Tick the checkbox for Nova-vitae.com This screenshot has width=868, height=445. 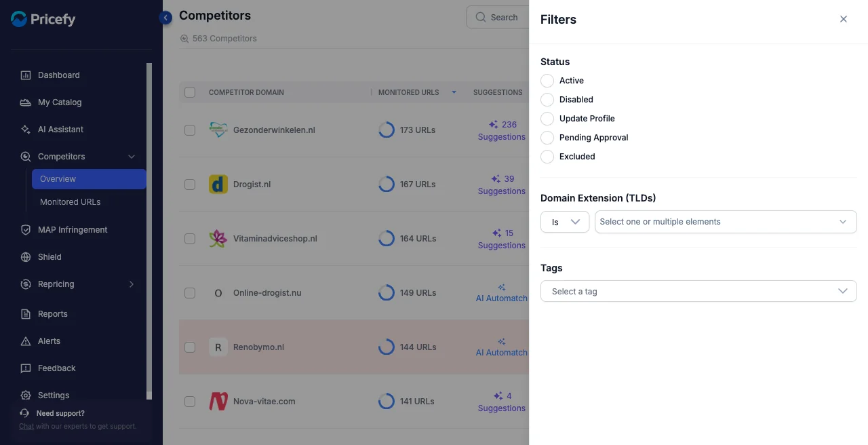point(190,402)
